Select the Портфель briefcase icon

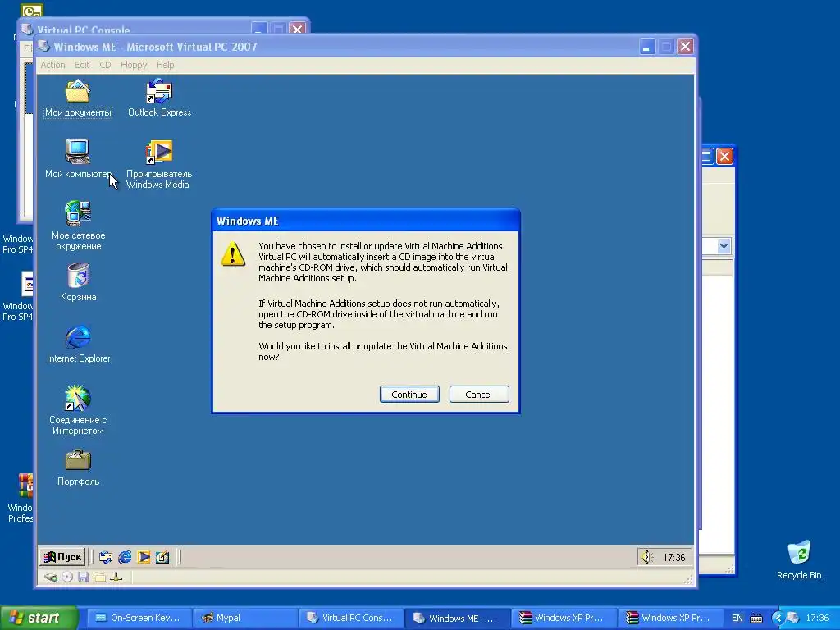pyautogui.click(x=78, y=468)
